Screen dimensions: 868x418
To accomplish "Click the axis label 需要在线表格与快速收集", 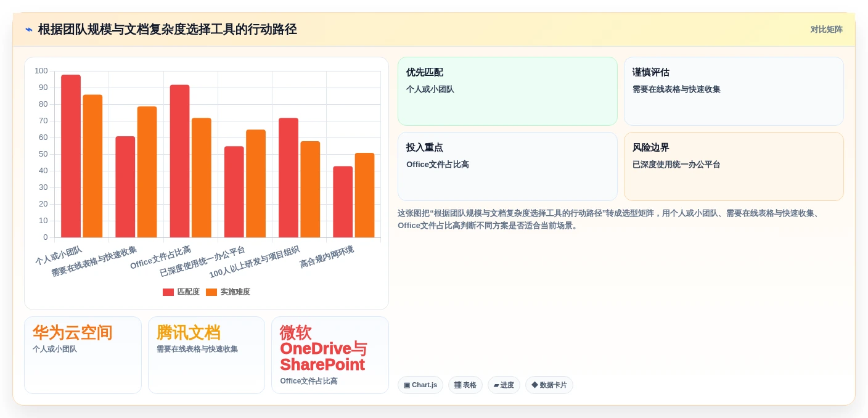I will click(x=94, y=261).
